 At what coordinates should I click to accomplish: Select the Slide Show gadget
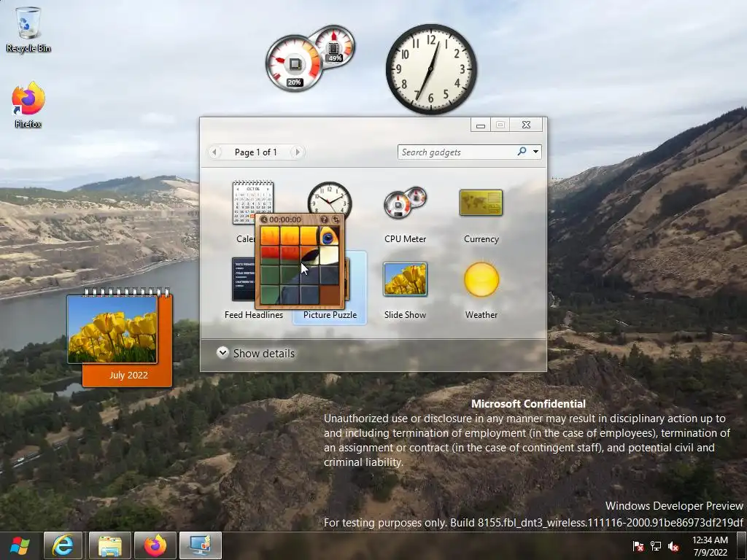(x=405, y=279)
